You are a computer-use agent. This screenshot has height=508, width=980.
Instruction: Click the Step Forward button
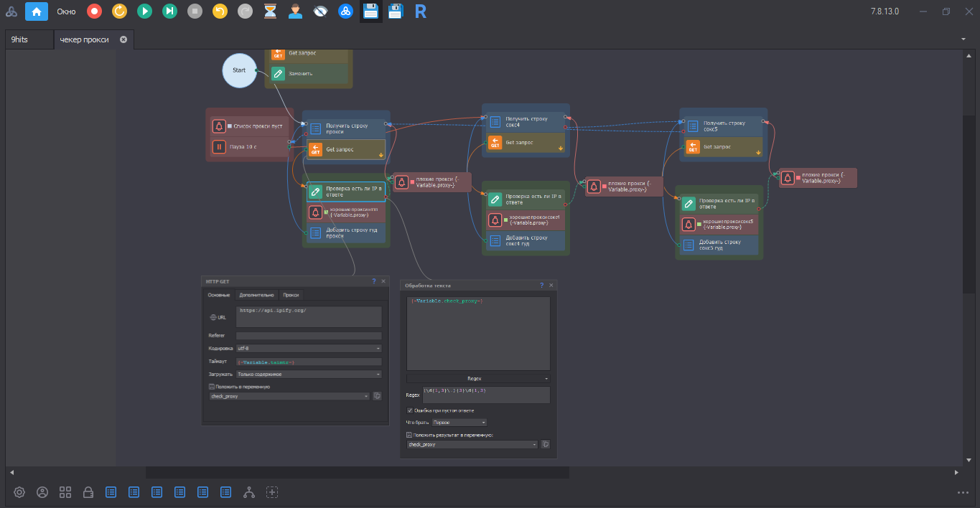tap(169, 11)
